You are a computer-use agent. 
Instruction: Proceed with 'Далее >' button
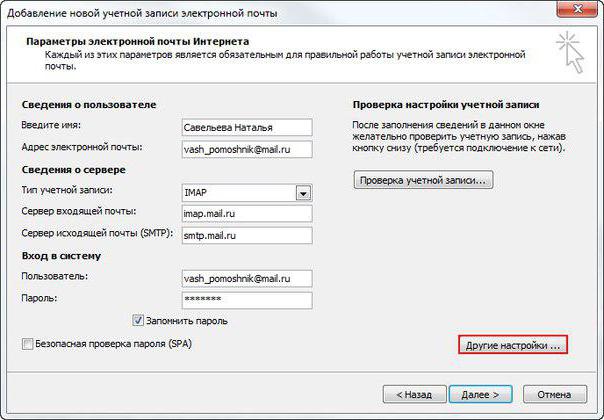[478, 394]
